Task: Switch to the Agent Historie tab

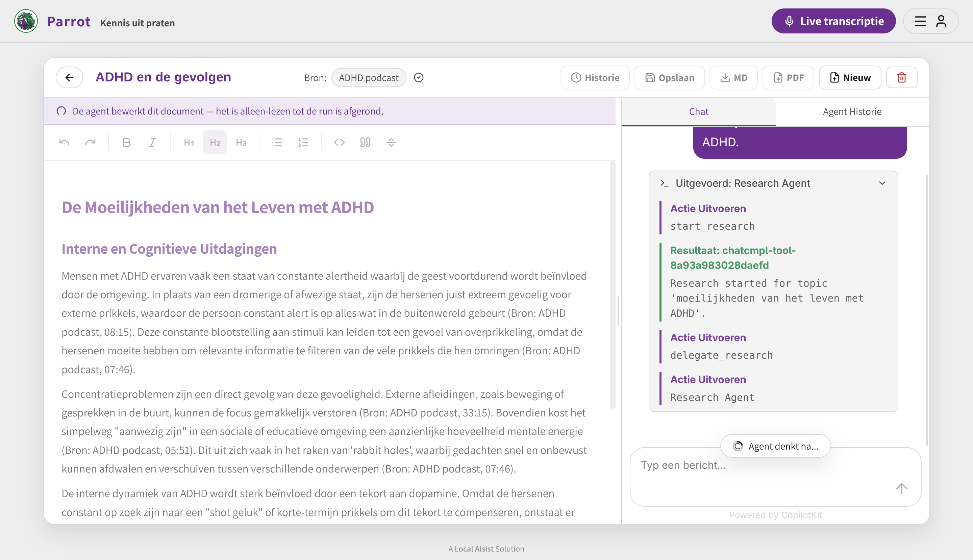Action: (x=852, y=111)
